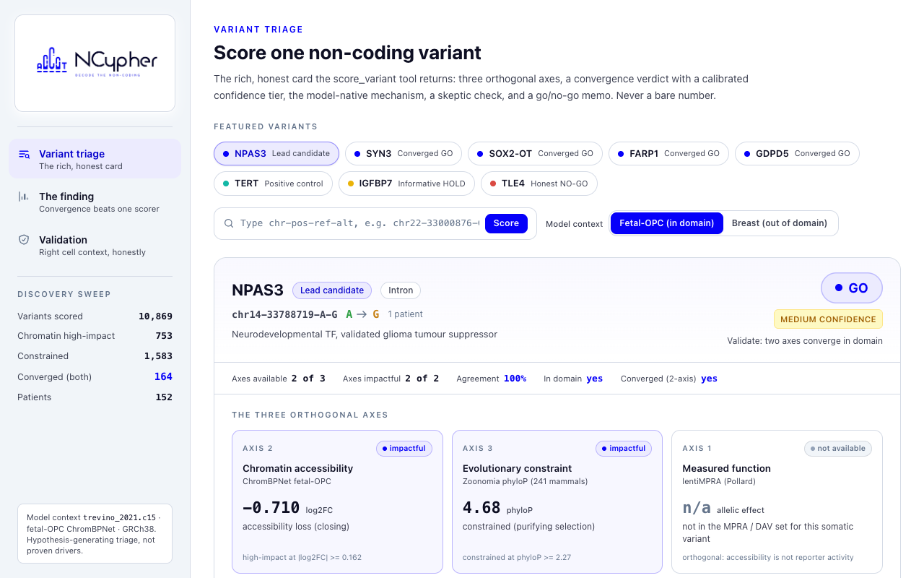
Task: Click the blue Score button
Action: [x=506, y=223]
